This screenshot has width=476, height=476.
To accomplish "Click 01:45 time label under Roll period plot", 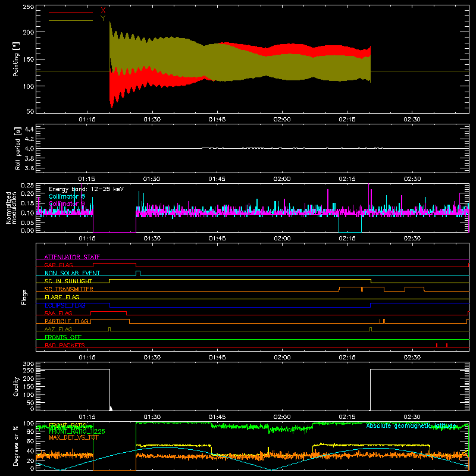I will click(217, 179).
